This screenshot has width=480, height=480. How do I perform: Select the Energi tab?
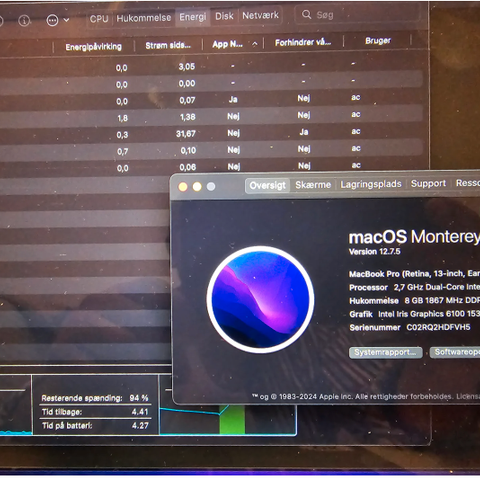click(193, 17)
